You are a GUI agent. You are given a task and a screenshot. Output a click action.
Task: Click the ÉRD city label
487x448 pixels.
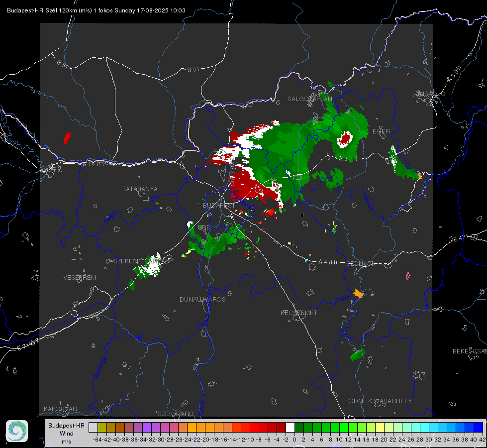[204, 227]
